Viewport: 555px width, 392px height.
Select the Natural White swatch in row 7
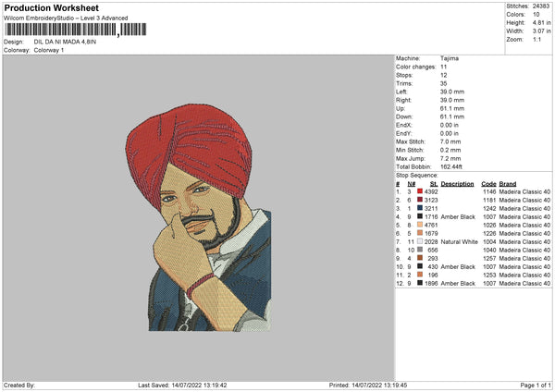(420, 241)
